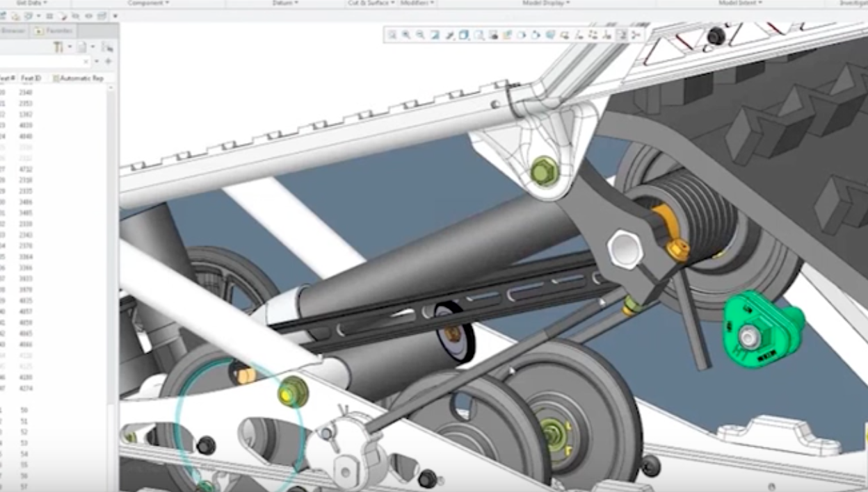This screenshot has height=492, width=868.
Task: Click the Spin Center icon in graphics toolbar
Action: click(x=451, y=33)
